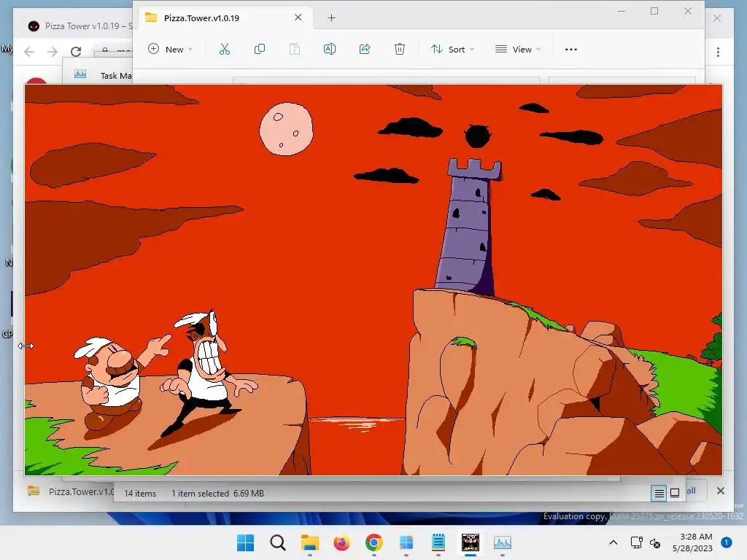Launch Firefox from the taskbar
Viewport: 747px width, 560px height.
pos(341,542)
